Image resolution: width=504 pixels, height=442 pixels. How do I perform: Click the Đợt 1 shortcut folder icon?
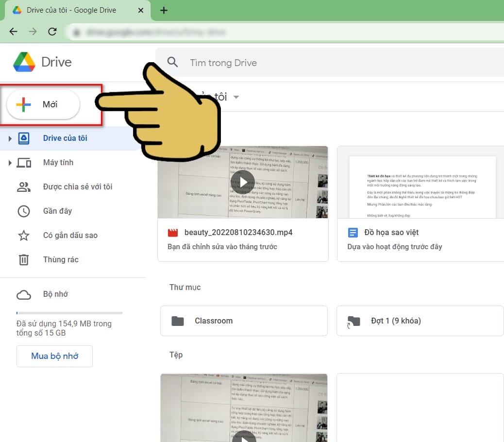click(353, 321)
